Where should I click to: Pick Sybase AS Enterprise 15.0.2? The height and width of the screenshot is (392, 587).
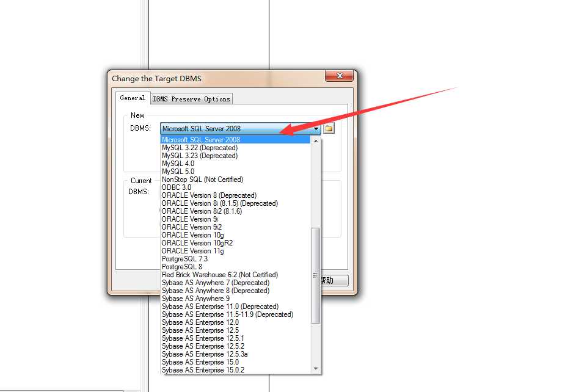236,370
